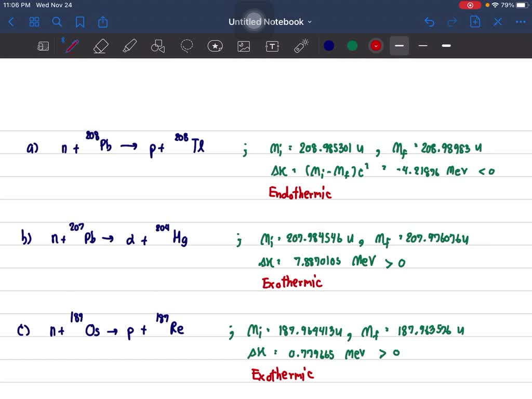Switch ink color to green
Screen dimensions: 532x399
click(352, 46)
